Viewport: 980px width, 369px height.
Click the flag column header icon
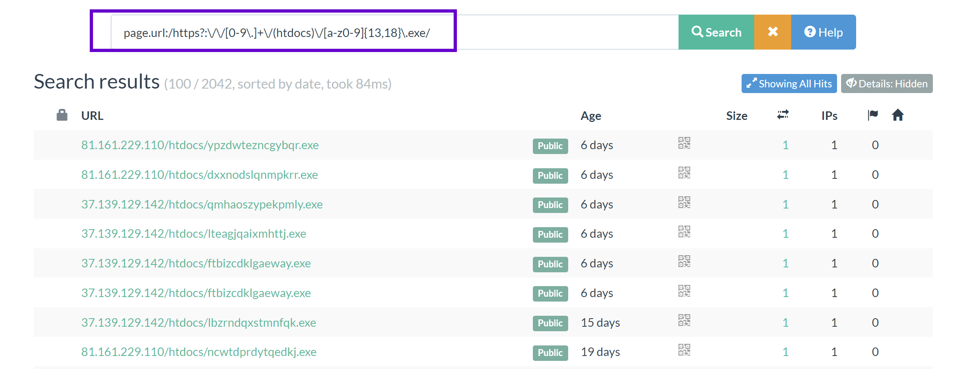pos(872,115)
